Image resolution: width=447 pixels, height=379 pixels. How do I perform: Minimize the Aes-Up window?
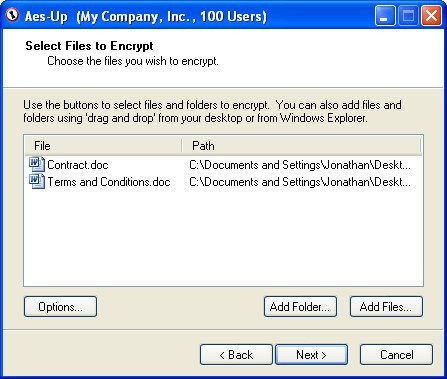385,15
